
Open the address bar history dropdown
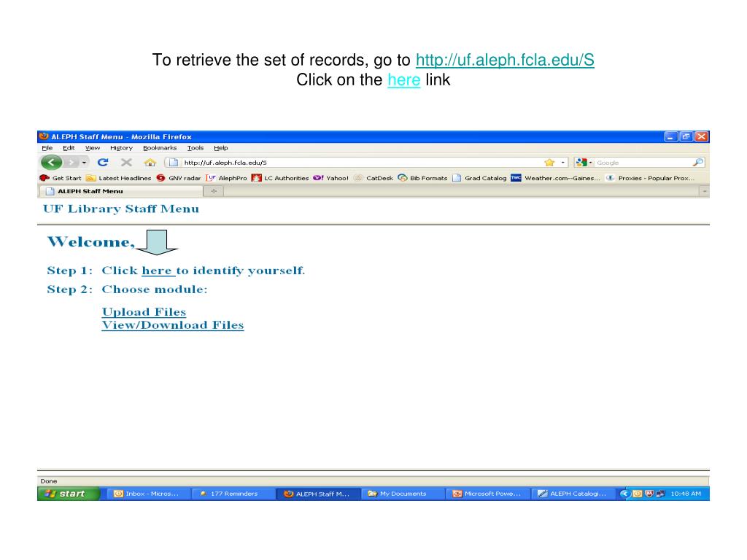pos(562,163)
